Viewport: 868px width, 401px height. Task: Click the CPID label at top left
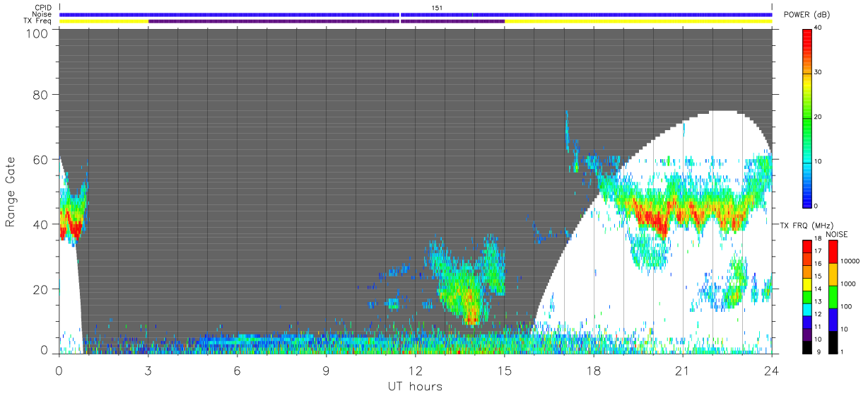(x=44, y=8)
